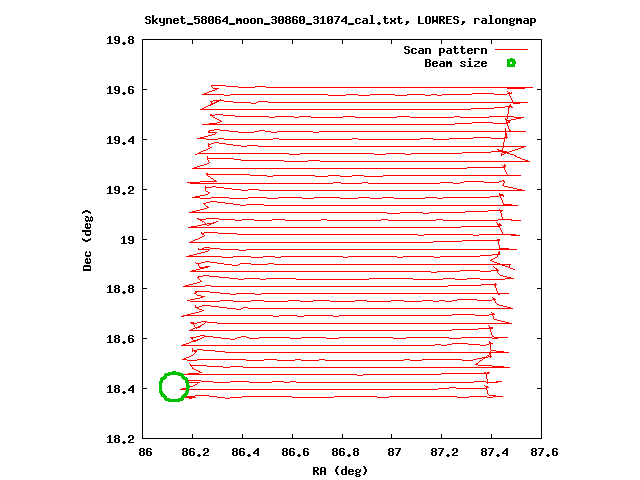Click the 'Beam size' legend label
The height and width of the screenshot is (480, 640).
point(456,63)
